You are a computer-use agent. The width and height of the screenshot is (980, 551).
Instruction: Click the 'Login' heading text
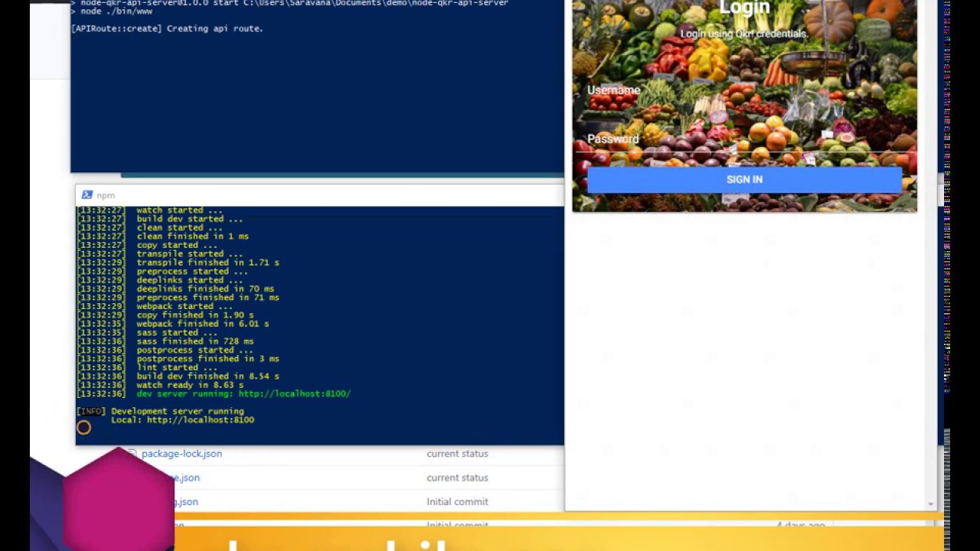coord(744,8)
